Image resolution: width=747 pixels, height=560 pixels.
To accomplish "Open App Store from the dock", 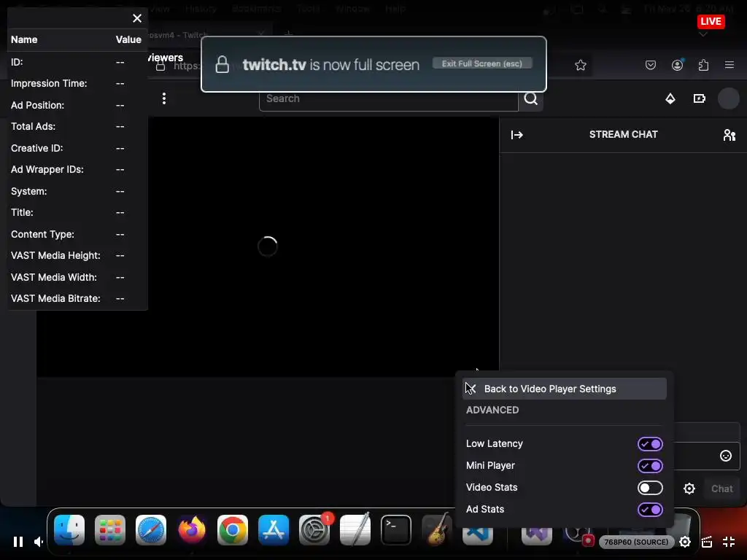I will point(274,529).
